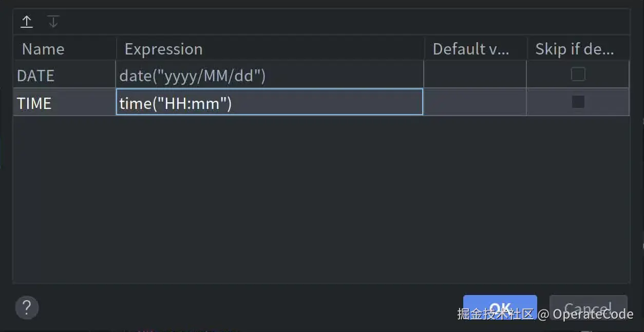Viewport: 644px width, 332px height.
Task: Toggle Skip if defined for TIME row
Action: point(578,102)
